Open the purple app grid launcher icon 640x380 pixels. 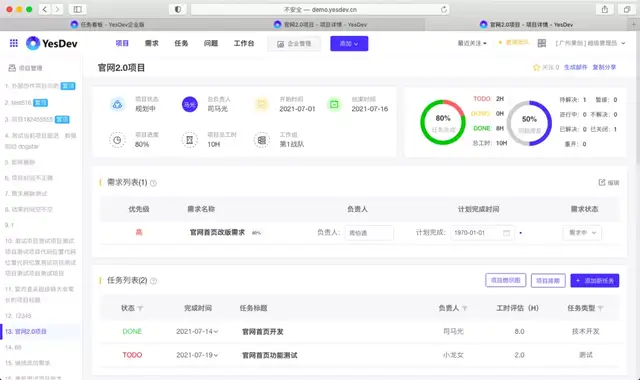[x=13, y=43]
